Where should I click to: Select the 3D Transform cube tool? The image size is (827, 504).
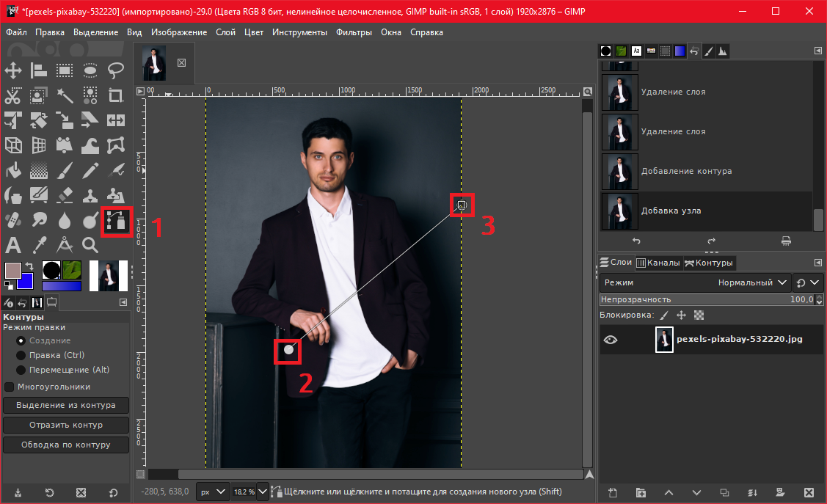coord(13,145)
